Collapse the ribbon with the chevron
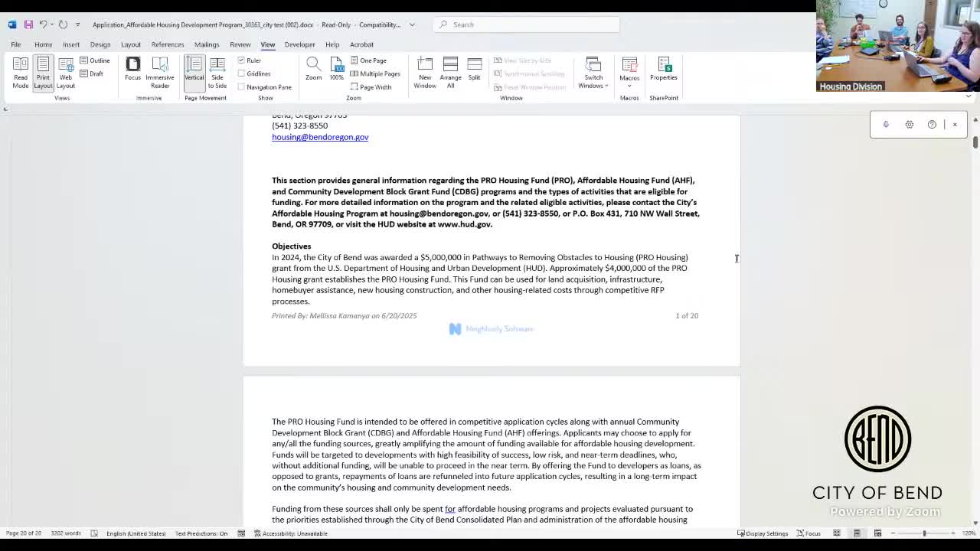 968,97
